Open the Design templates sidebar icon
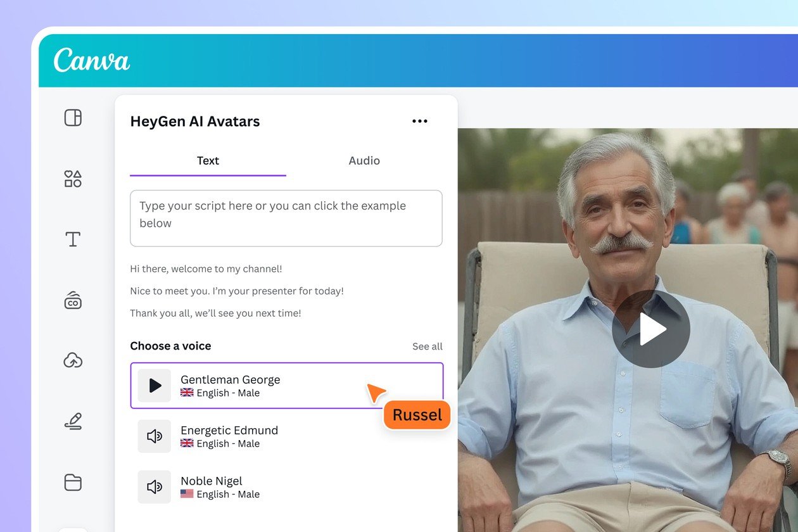 (73, 118)
